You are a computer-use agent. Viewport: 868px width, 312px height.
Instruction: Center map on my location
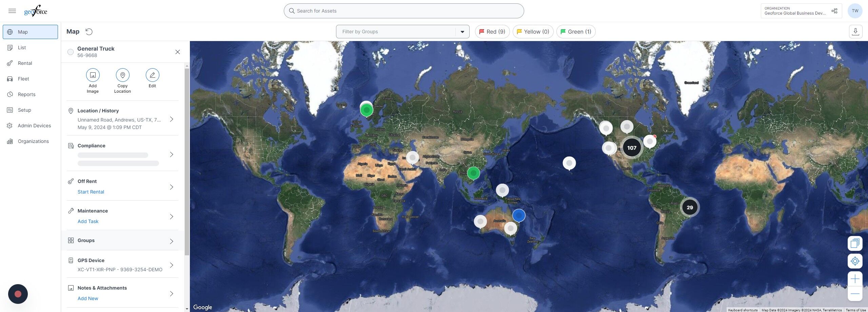tap(855, 261)
